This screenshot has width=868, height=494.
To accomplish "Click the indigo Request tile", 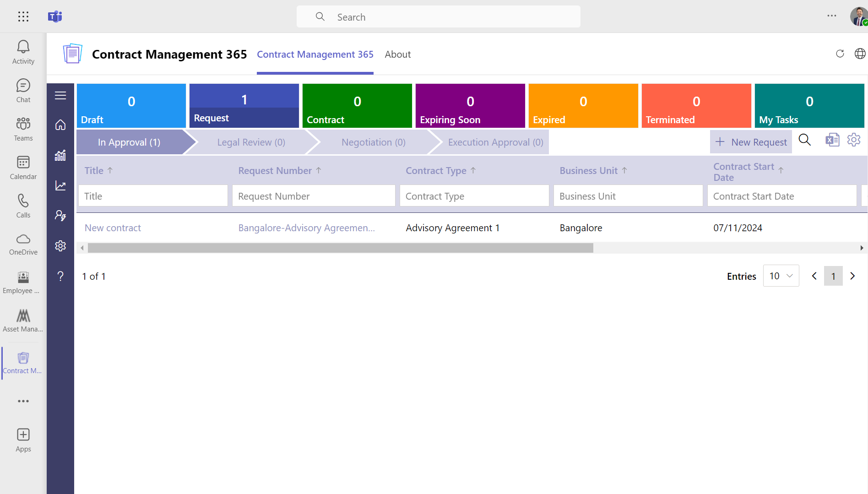I will (x=244, y=106).
